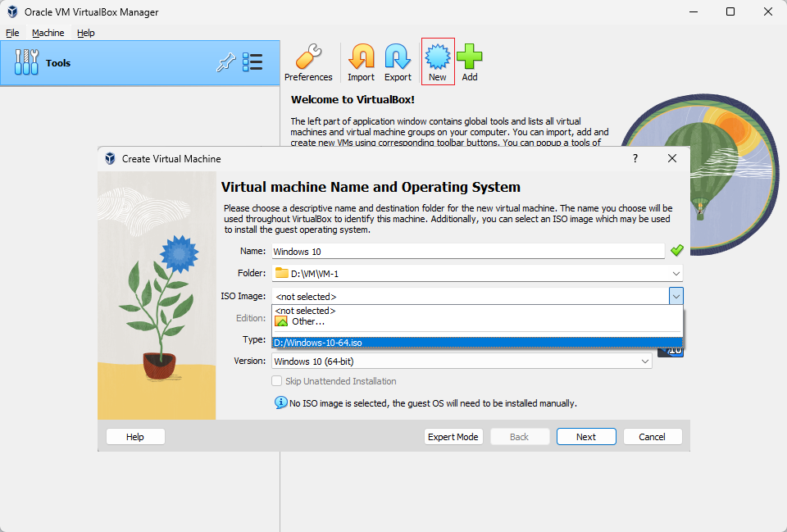Choose the Other… ISO option

[477, 321]
